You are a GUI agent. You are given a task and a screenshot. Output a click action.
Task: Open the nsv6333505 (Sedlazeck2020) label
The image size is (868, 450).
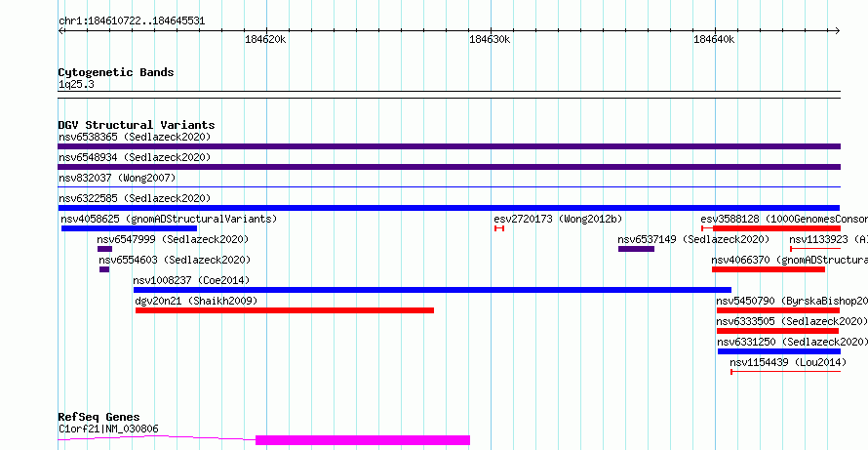click(x=792, y=321)
